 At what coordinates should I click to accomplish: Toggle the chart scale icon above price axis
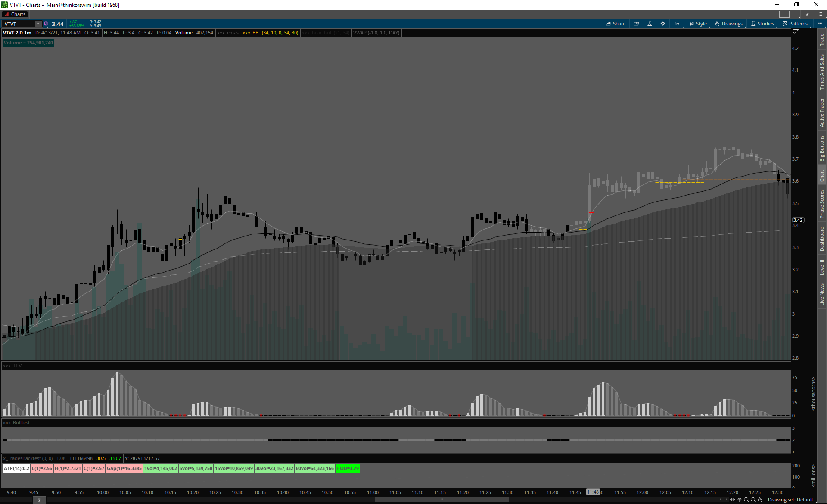(x=796, y=32)
